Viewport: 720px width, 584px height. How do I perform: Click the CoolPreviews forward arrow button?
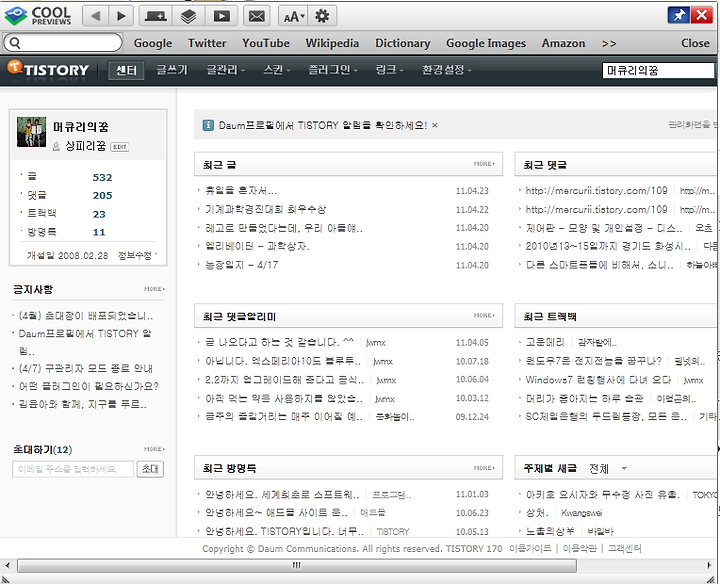(x=121, y=17)
